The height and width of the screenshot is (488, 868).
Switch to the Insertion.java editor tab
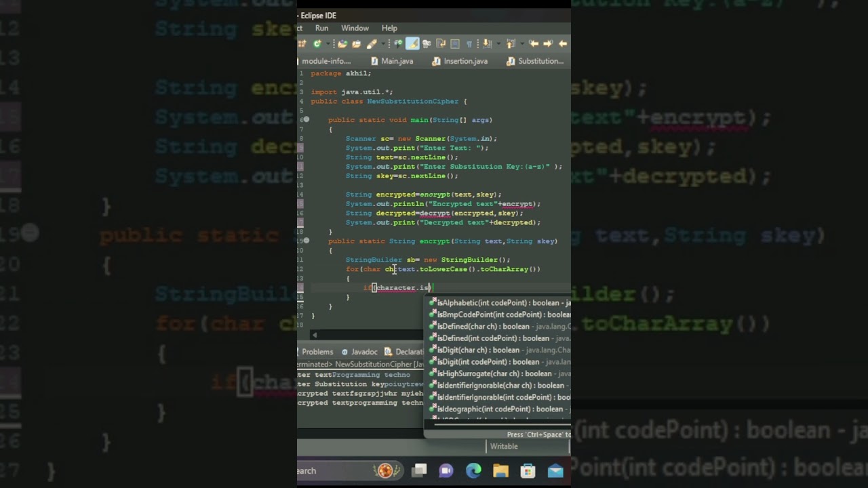coord(465,61)
